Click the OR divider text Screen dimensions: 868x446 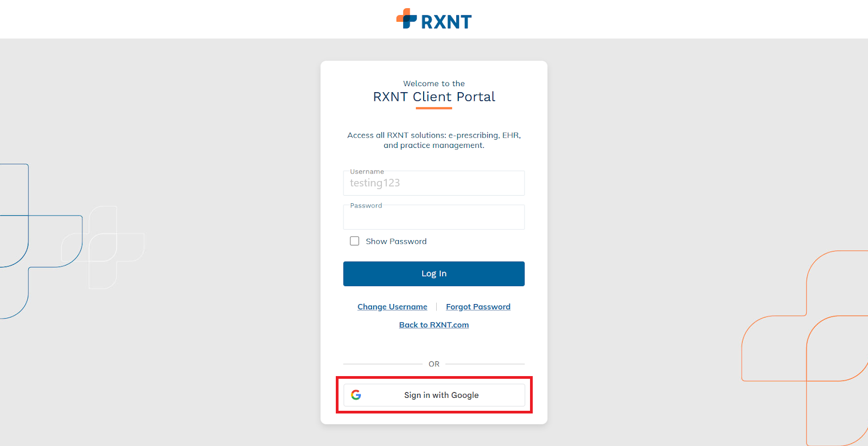pyautogui.click(x=434, y=364)
